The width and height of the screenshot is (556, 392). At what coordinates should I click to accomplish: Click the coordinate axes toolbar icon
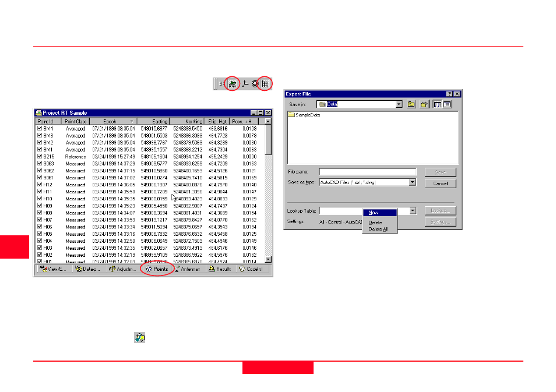click(x=245, y=84)
